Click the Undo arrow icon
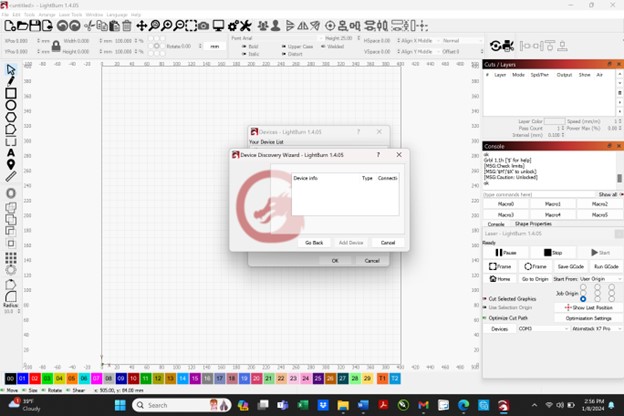Image resolution: width=624 pixels, height=416 pixels. [62, 26]
